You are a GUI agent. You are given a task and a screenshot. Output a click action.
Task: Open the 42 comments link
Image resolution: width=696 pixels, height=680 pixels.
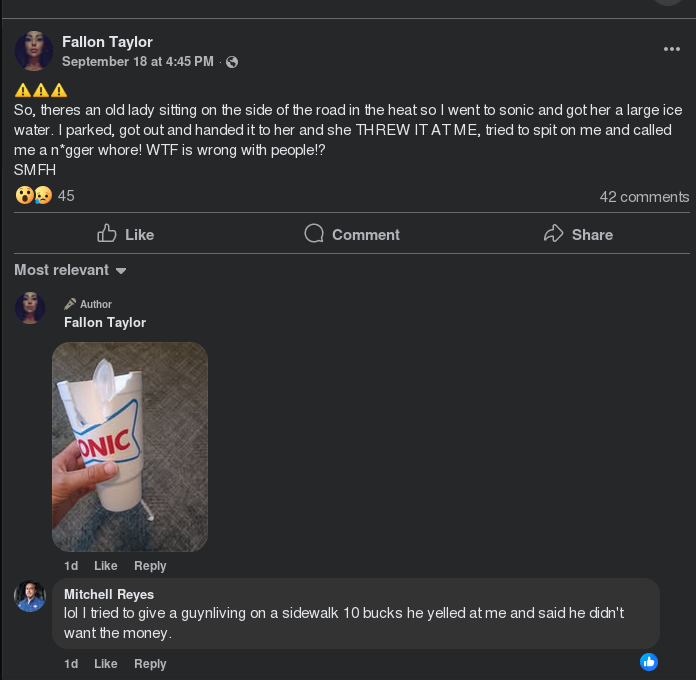[644, 197]
